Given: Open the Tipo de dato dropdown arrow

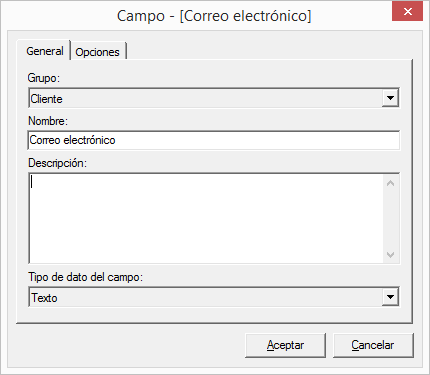Looking at the screenshot, I should click(390, 297).
